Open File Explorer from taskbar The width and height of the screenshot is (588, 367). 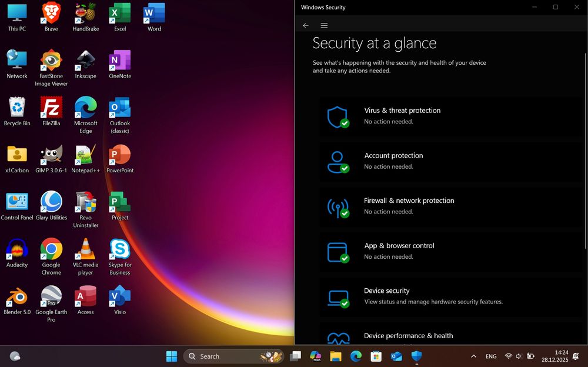pyautogui.click(x=336, y=356)
